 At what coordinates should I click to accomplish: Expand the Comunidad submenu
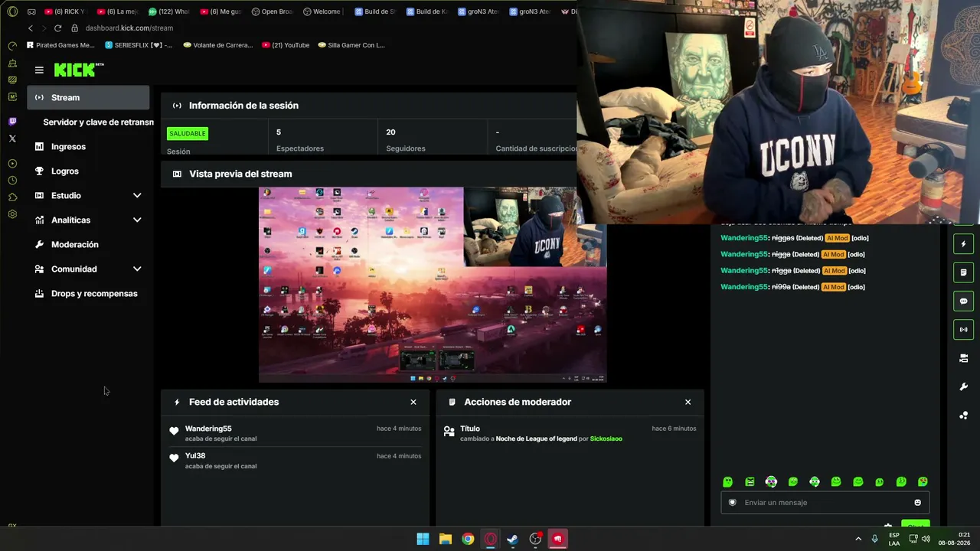(137, 269)
